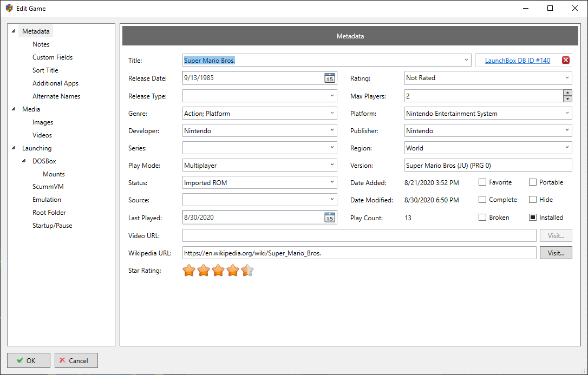Open the Last Played calendar picker icon
Viewport: 588px width, 375px height.
click(329, 218)
